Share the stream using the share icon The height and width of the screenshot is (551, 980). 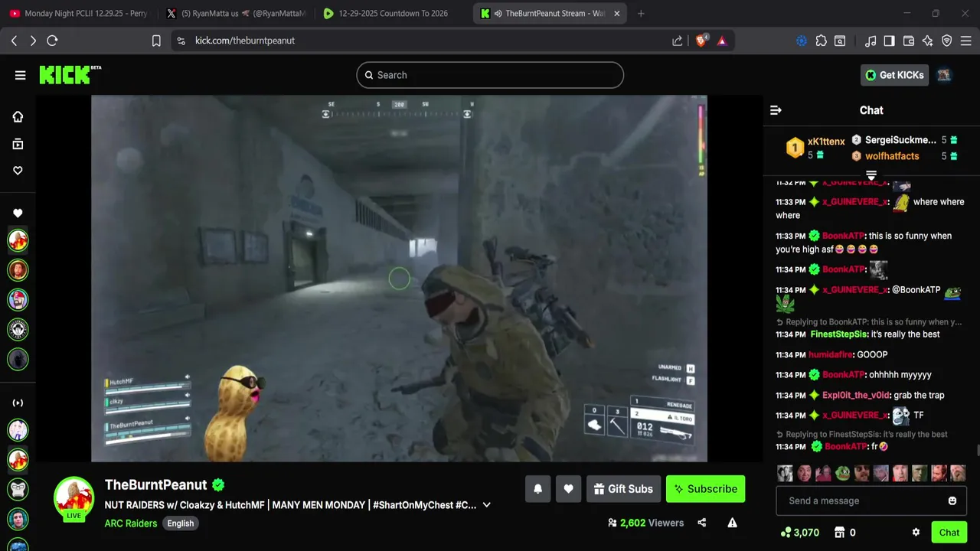(x=701, y=523)
